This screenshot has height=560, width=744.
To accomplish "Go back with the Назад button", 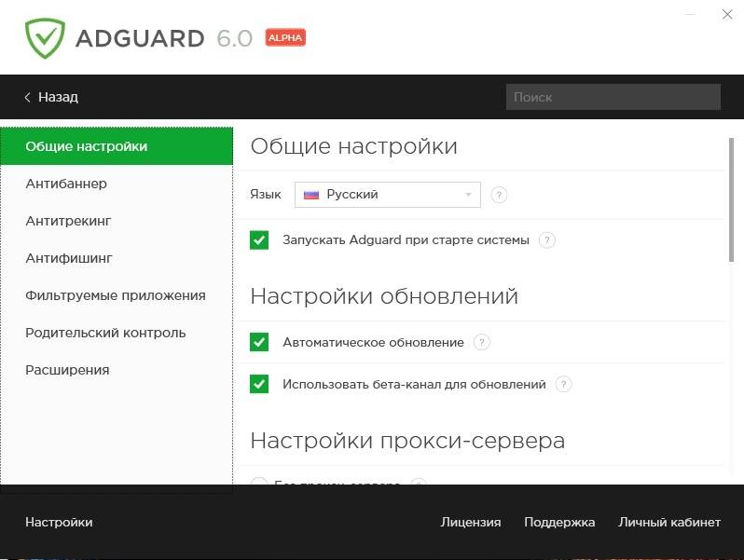I will (x=51, y=97).
